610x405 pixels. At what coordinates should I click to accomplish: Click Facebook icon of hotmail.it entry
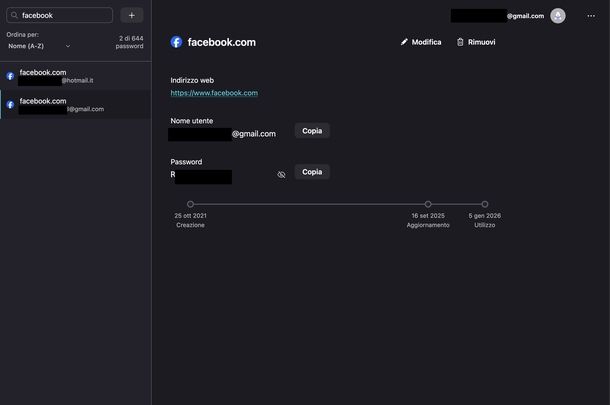click(11, 76)
